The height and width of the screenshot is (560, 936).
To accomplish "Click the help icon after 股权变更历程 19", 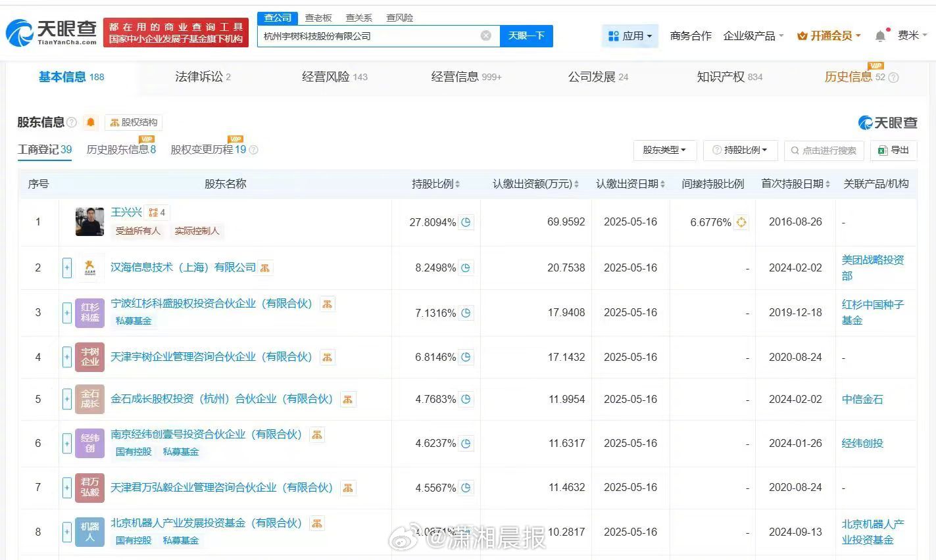I will coord(253,150).
